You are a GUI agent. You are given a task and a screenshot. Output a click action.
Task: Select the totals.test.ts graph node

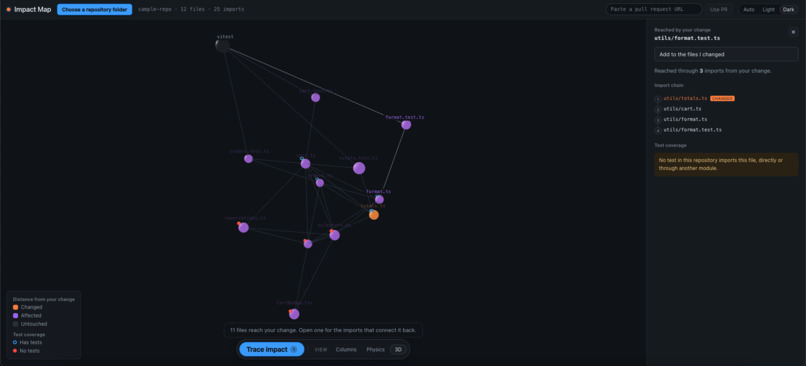pyautogui.click(x=359, y=168)
